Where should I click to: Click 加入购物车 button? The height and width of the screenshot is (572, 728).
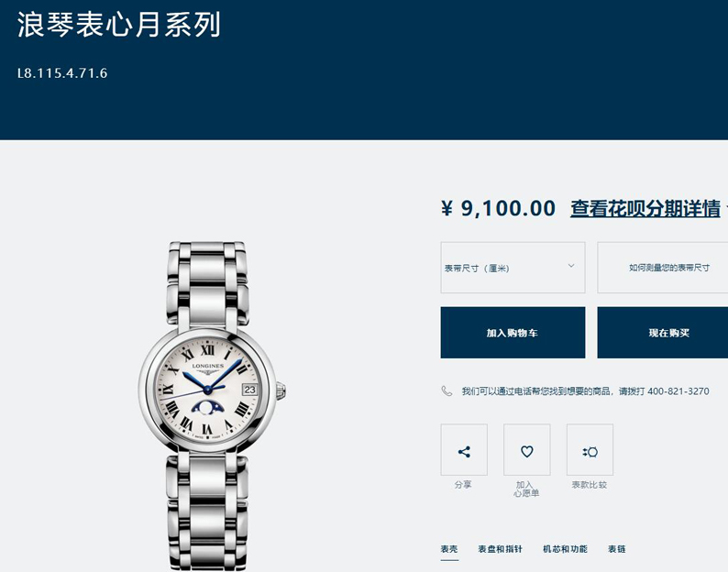click(513, 333)
